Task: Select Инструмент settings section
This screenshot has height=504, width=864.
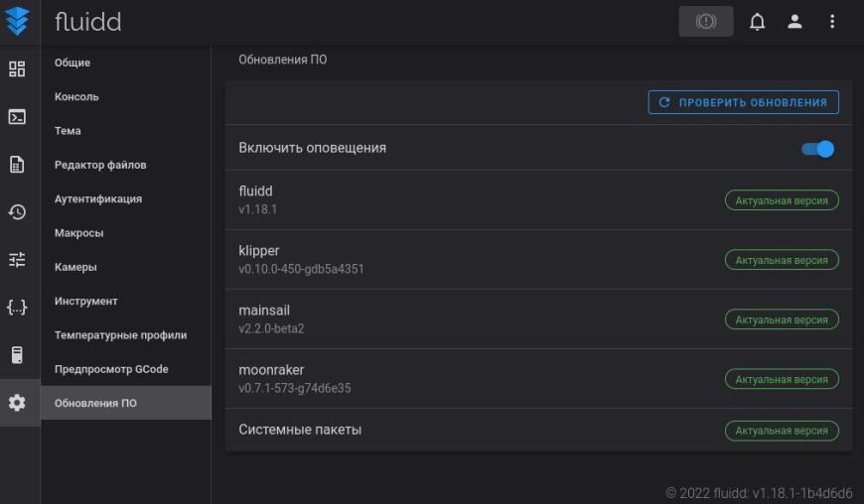Action: click(x=126, y=302)
